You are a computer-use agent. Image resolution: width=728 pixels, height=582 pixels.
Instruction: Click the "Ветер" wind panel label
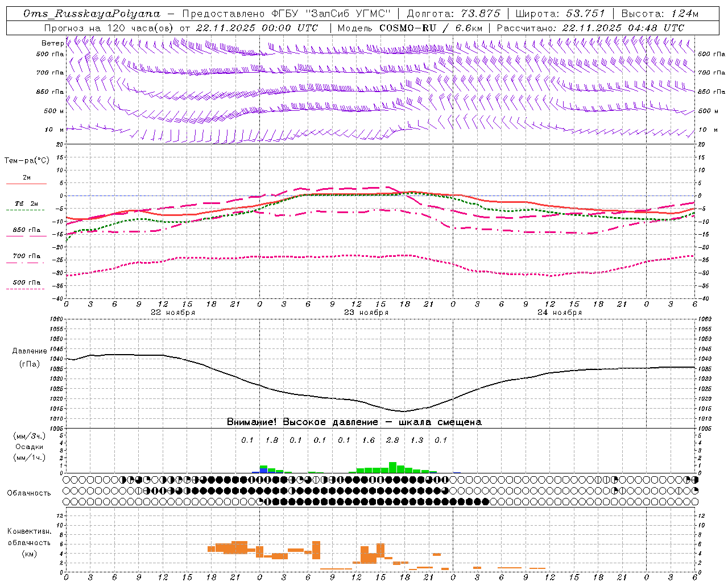click(52, 43)
